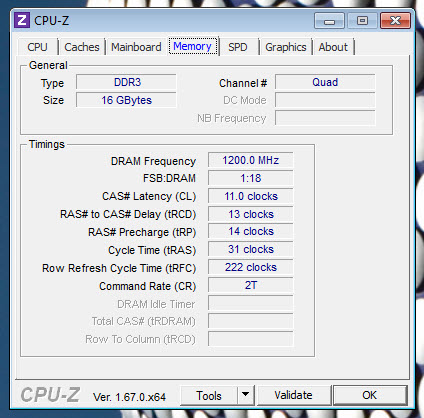Select the Mainboard tab
424x418 pixels.
136,47
